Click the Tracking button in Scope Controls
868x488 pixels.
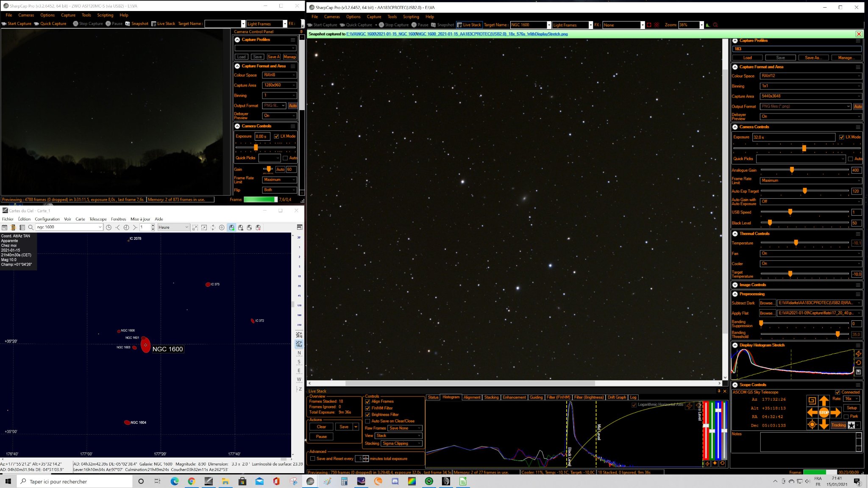[838, 425]
